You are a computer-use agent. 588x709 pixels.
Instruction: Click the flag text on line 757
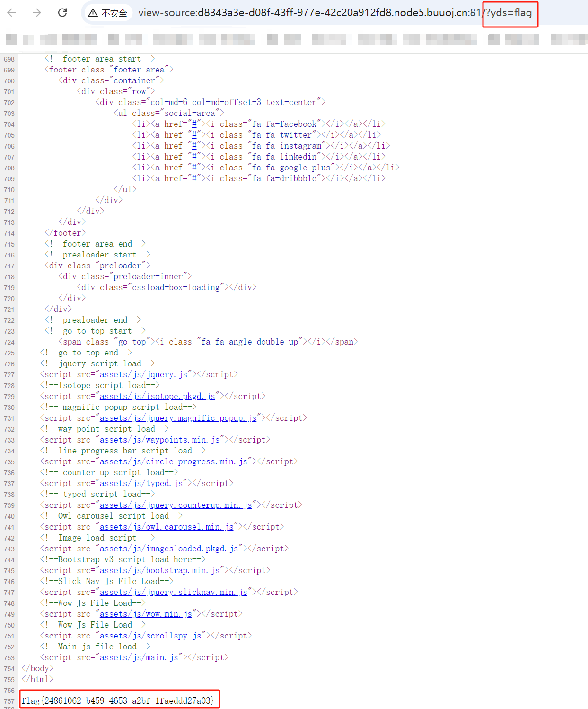118,700
